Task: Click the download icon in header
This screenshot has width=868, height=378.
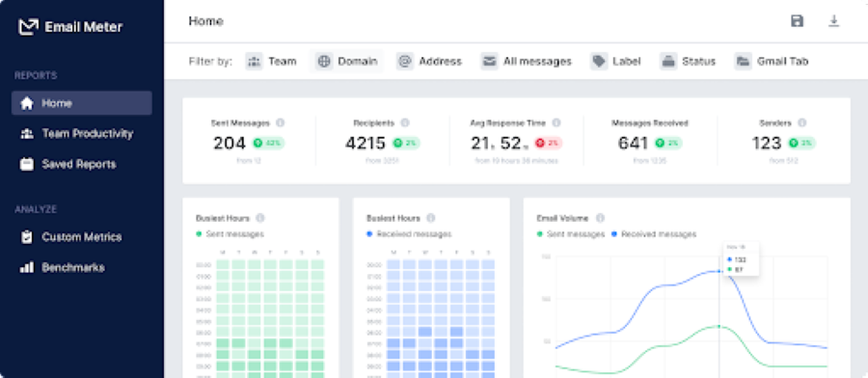Action: coord(833,21)
